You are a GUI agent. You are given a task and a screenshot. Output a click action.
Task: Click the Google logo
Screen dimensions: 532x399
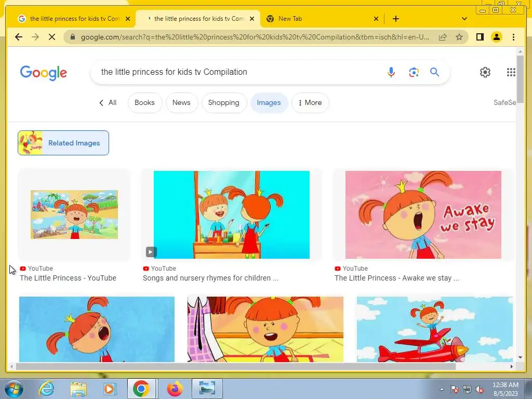[44, 73]
